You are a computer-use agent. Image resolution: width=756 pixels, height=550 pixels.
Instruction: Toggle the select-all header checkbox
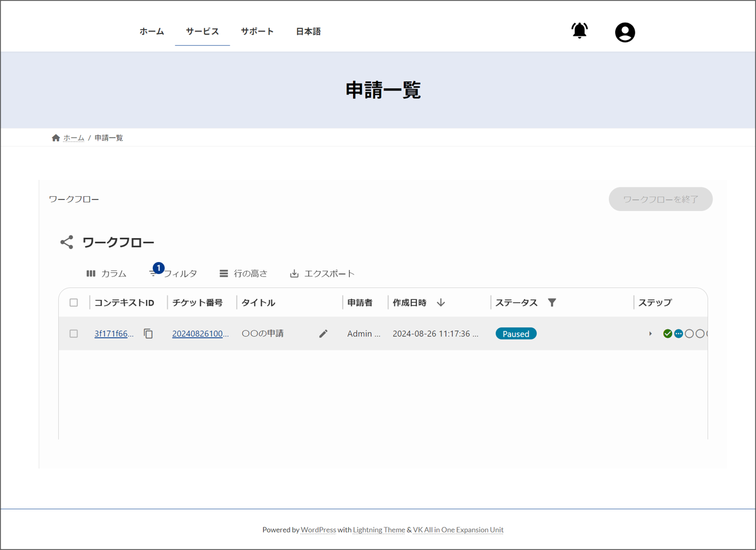tap(74, 303)
